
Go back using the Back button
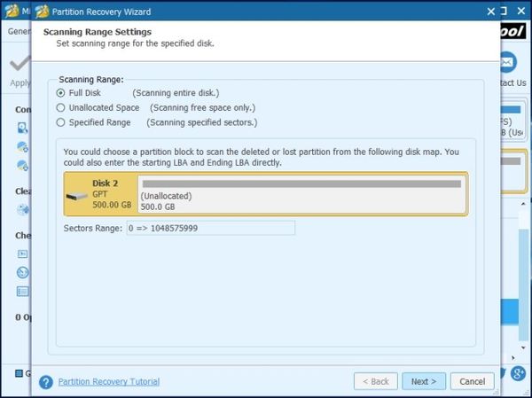375,381
